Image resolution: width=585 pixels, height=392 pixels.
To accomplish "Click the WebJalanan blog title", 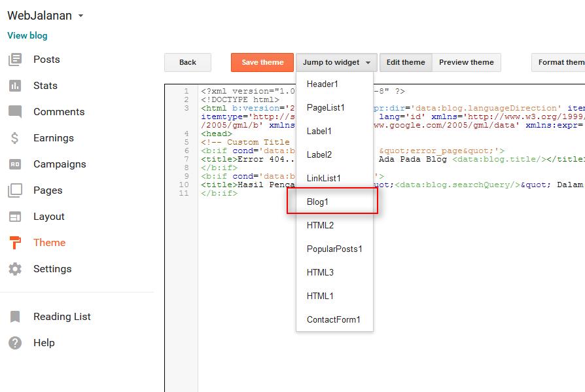I will 39,16.
